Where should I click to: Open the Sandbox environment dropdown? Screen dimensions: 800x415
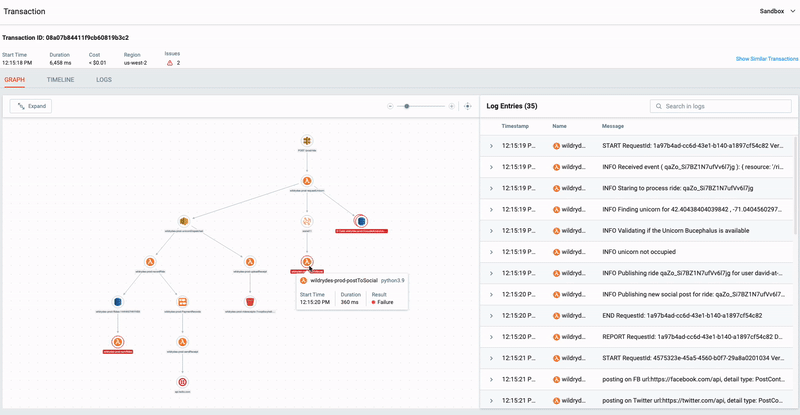pyautogui.click(x=777, y=11)
